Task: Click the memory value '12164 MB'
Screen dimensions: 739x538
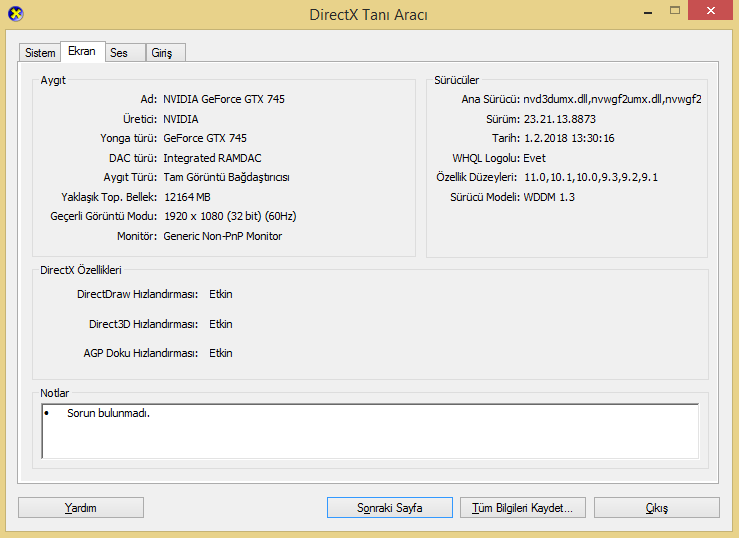Action: pyautogui.click(x=187, y=197)
